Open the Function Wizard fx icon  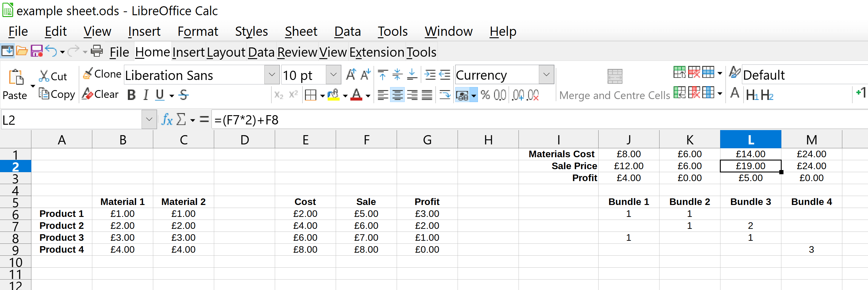(167, 119)
